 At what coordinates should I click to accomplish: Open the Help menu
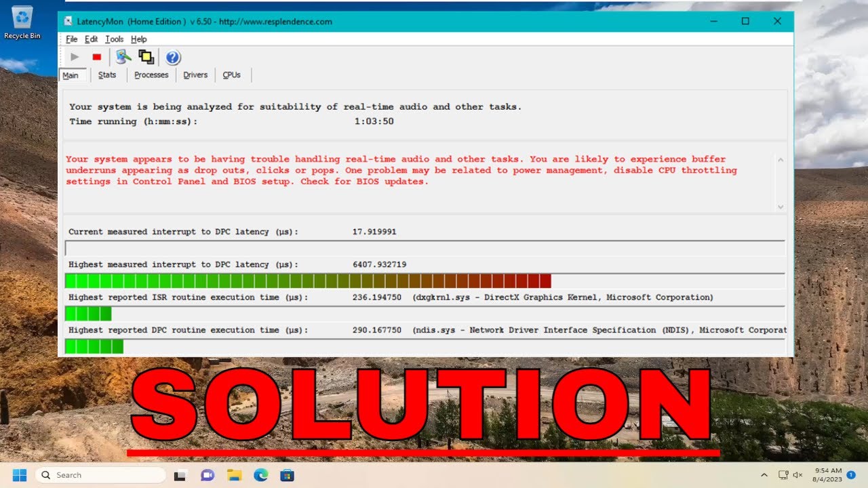click(138, 39)
